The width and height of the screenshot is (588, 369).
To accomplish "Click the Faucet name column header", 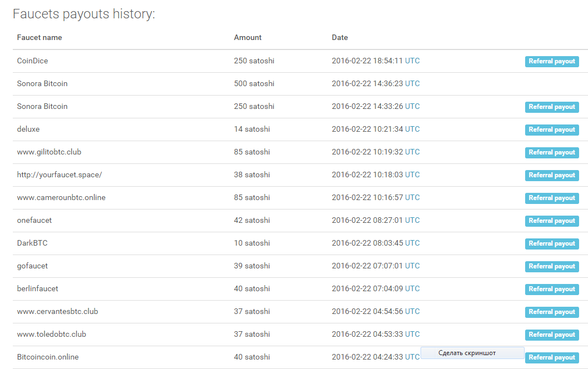I will (x=39, y=37).
